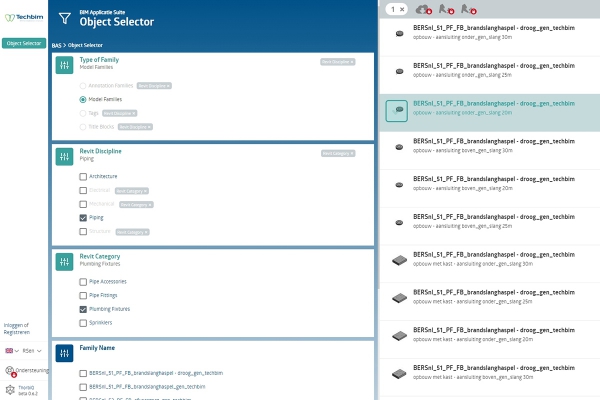Screen dimensions: 600x400
Task: Select result opbouw met kast boven slang 30m title
Action: [494, 368]
